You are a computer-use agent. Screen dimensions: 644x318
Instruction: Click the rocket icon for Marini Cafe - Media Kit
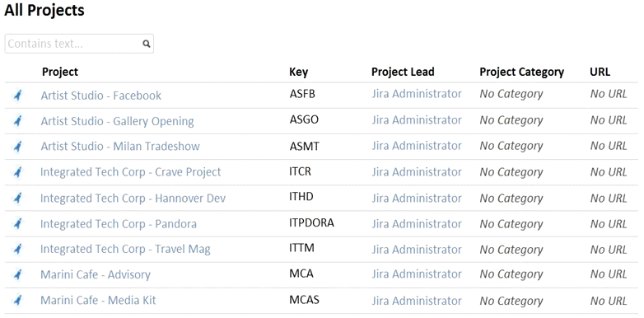(x=17, y=301)
